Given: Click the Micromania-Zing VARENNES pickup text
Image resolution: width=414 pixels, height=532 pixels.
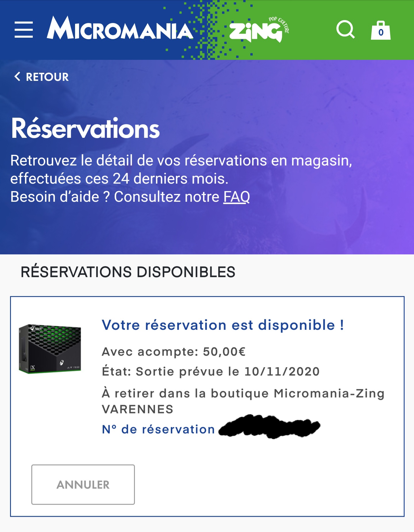Looking at the screenshot, I should 243,401.
